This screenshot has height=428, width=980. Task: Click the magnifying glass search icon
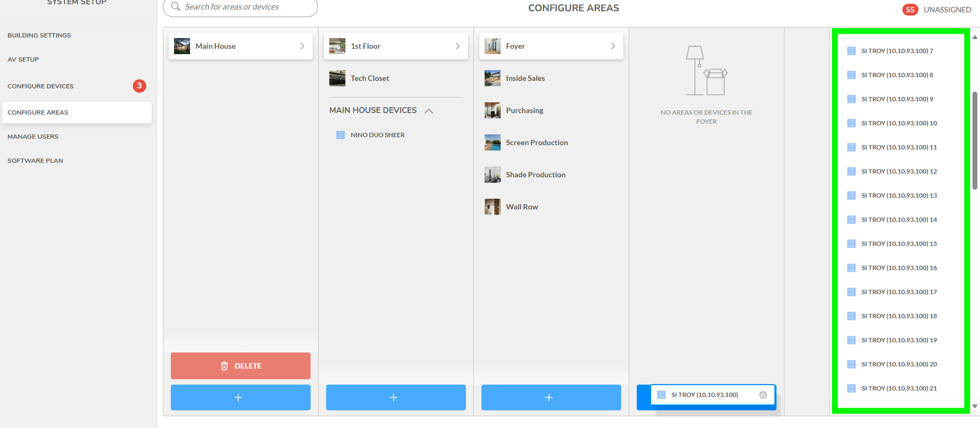pyautogui.click(x=175, y=7)
